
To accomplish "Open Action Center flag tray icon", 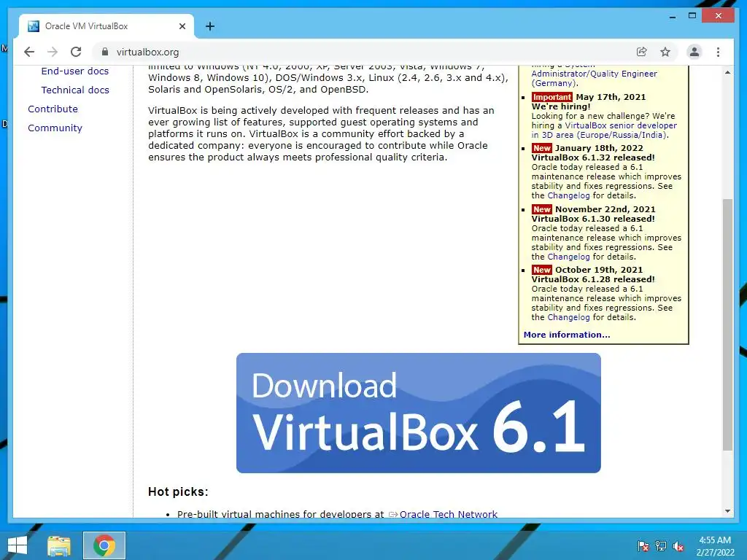I will (x=643, y=546).
